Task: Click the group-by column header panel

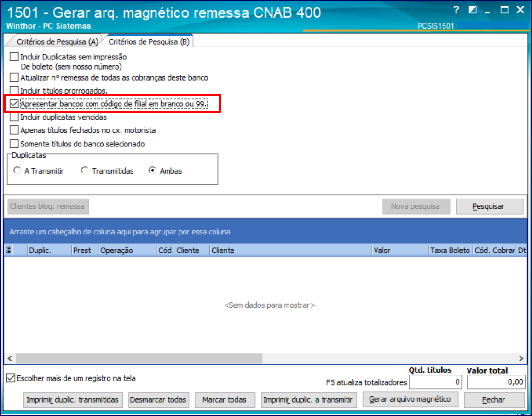Action: pyautogui.click(x=266, y=232)
